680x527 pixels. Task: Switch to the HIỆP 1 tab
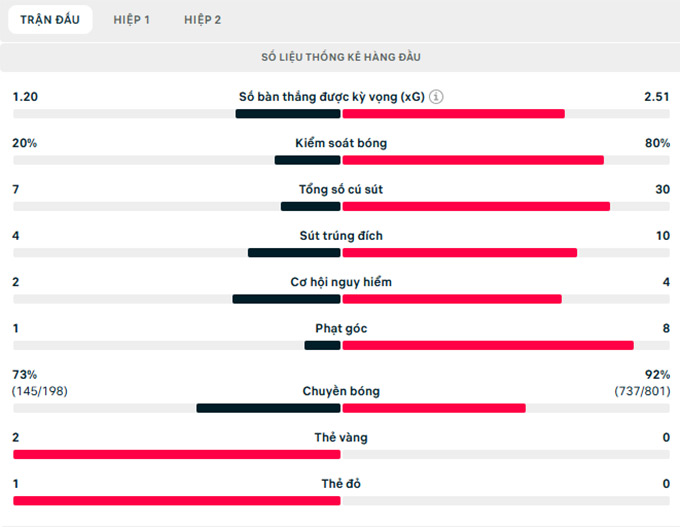click(132, 20)
